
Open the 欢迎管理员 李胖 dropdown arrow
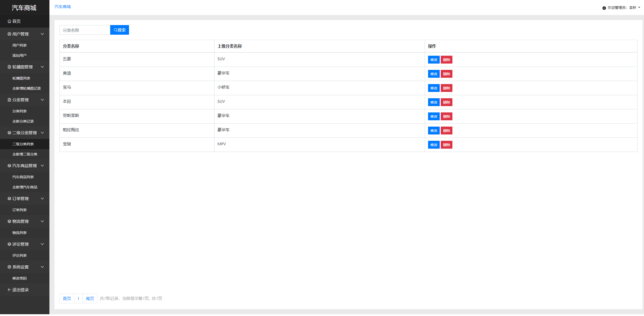639,8
